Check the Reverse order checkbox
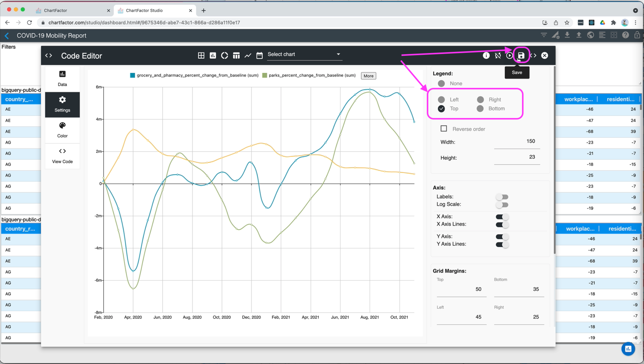The height and width of the screenshot is (364, 644). [444, 129]
